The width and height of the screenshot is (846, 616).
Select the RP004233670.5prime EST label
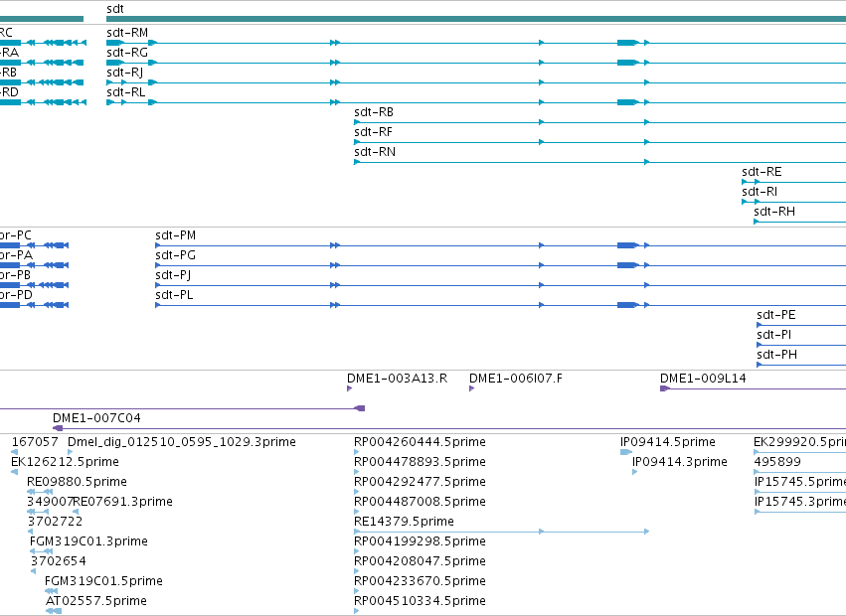(x=420, y=581)
